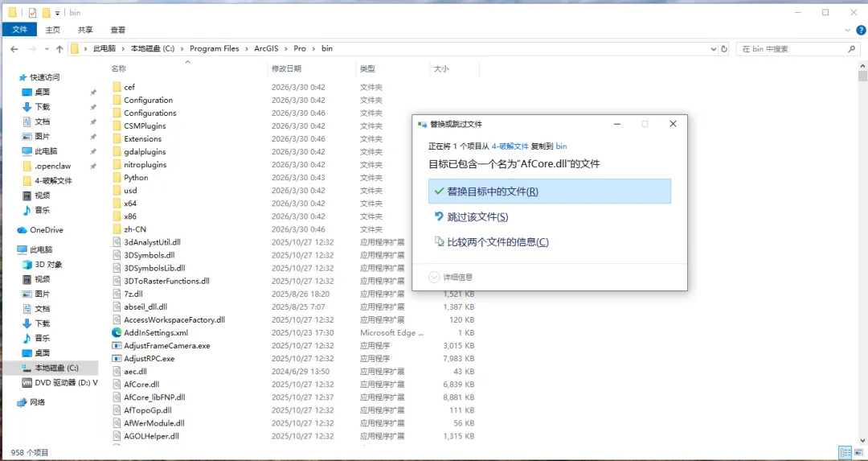Expand the details info section

coord(435,277)
